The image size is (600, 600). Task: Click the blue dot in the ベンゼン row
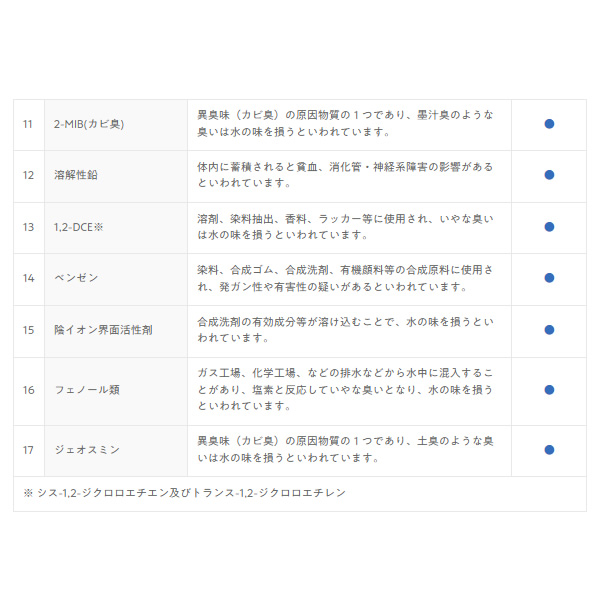pos(549,278)
